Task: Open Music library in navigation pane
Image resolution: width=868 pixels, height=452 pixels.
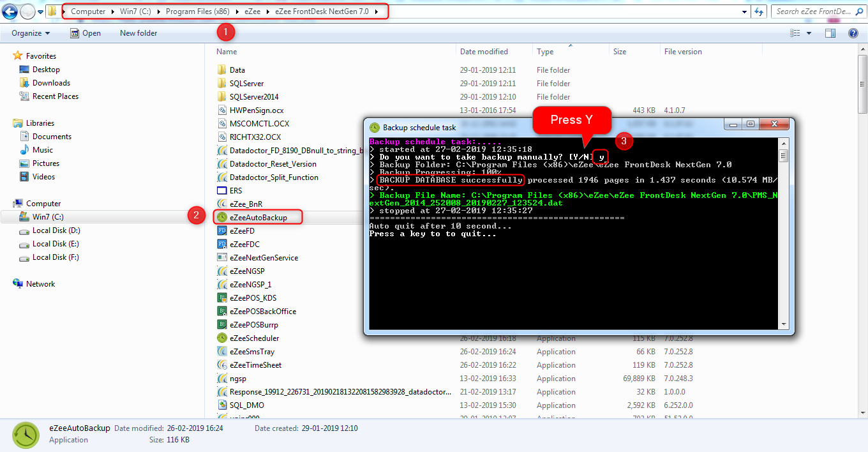Action: [x=43, y=150]
